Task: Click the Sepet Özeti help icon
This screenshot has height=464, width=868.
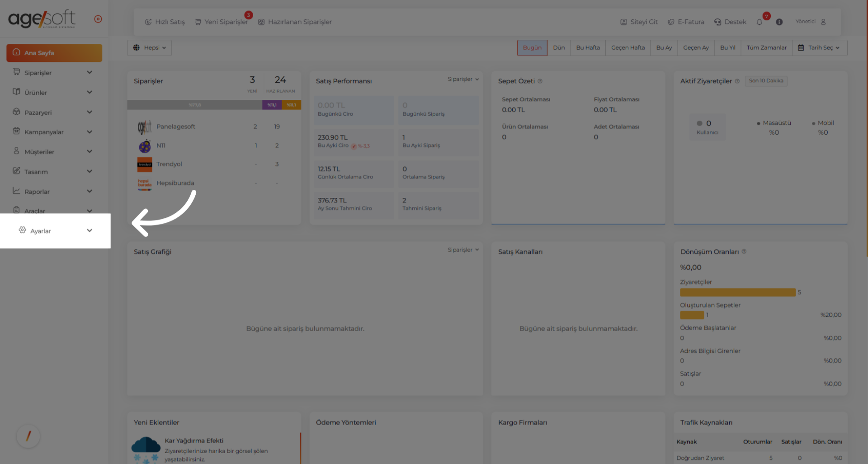Action: click(540, 81)
